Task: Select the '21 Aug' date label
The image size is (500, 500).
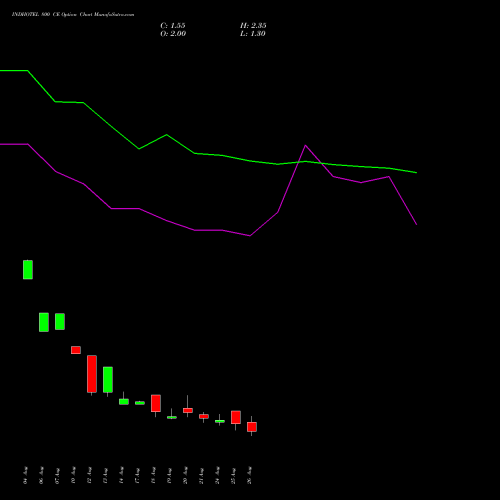Action: (201, 475)
